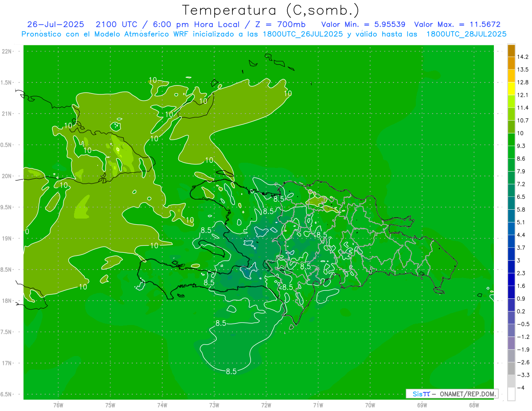Click the '21N' latitude axis label
The image size is (532, 411).
[x=6, y=114]
